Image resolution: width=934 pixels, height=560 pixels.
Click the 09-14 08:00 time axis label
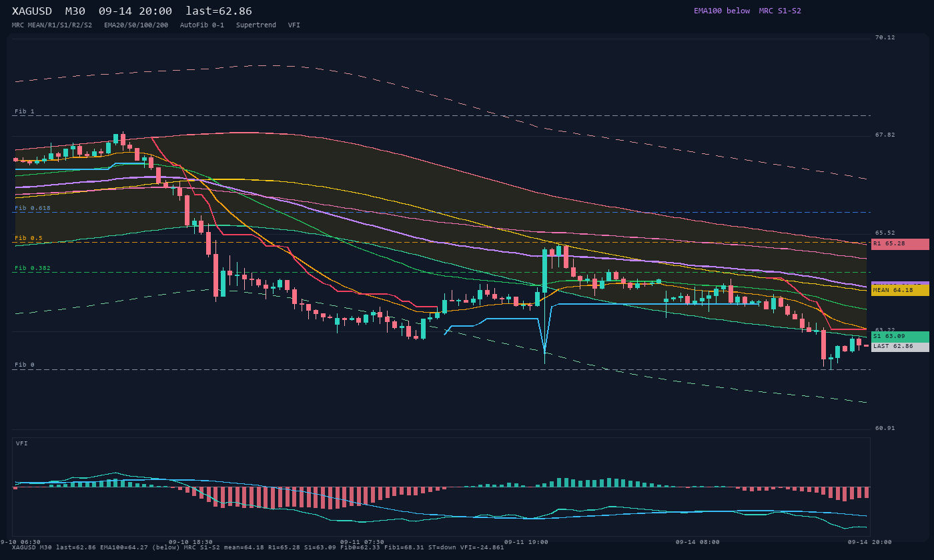tap(698, 542)
